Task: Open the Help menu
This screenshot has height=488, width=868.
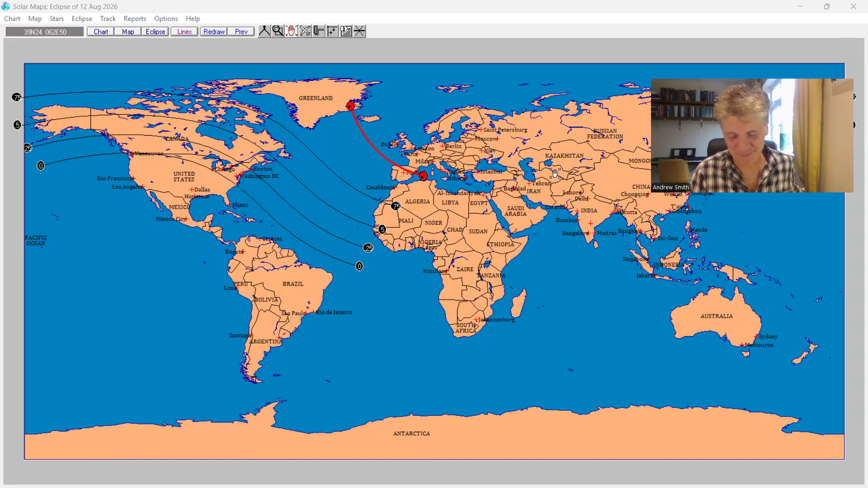Action: [x=193, y=19]
